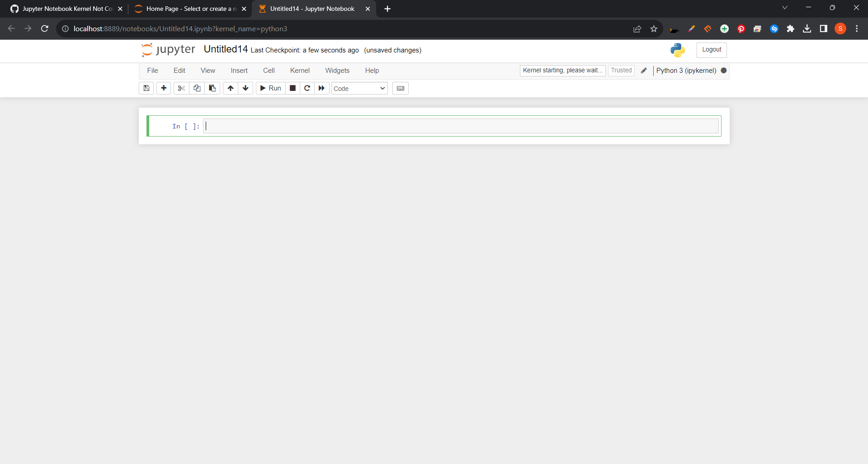Screen dimensions: 868x464
Task: Click the green plus extension icon
Action: [x=724, y=28]
